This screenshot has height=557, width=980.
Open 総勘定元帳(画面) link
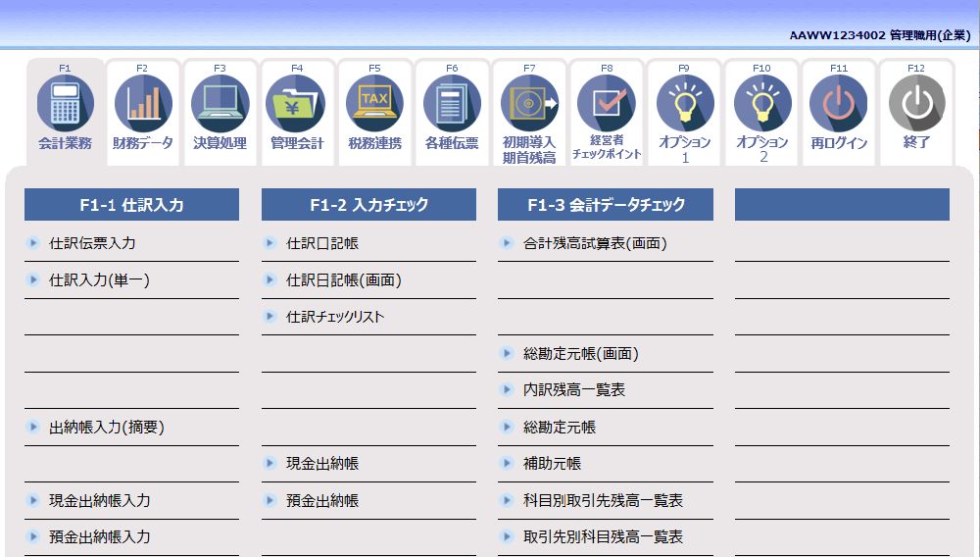[580, 354]
